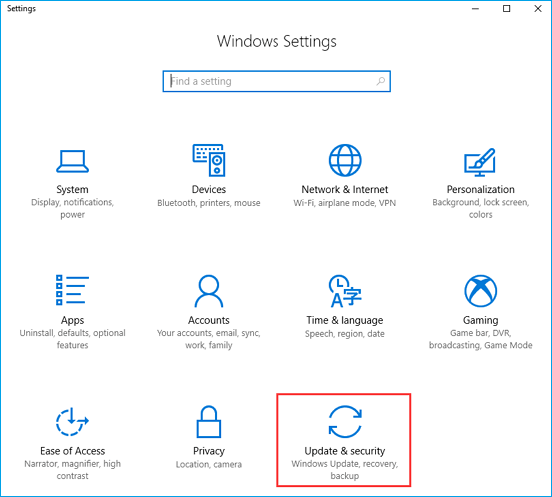Click the Network & Internet title text
The width and height of the screenshot is (552, 497).
coord(345,189)
